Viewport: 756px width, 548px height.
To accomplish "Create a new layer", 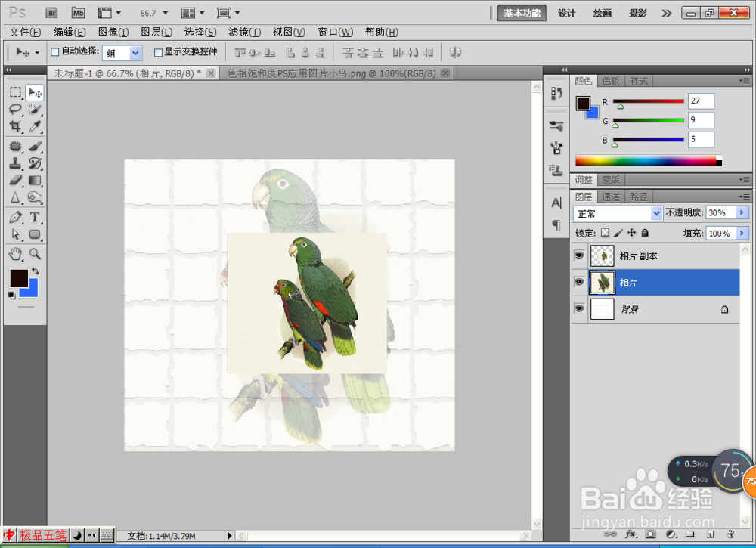I will point(710,534).
